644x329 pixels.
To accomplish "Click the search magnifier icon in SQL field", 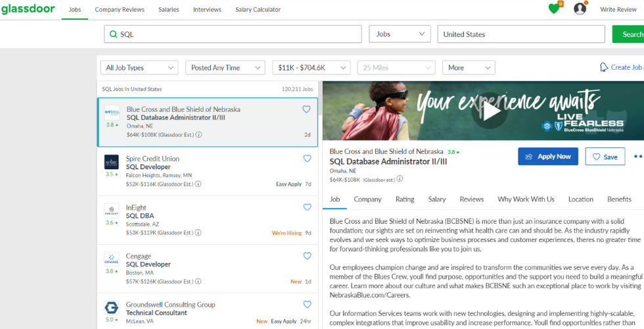I will click(113, 34).
